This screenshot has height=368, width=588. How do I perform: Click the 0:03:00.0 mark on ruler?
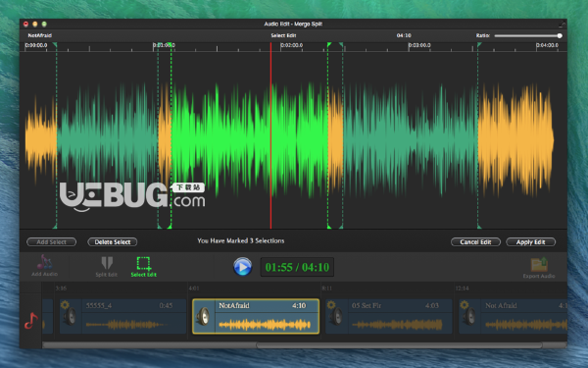point(419,45)
